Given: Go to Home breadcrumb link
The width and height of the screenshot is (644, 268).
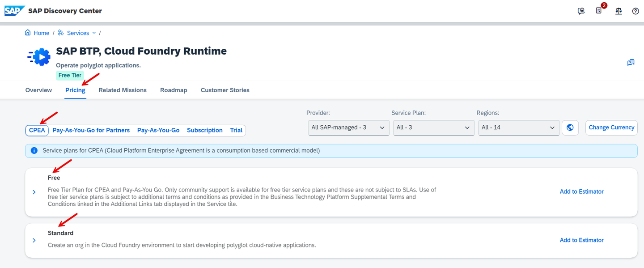Looking at the screenshot, I should (42, 33).
